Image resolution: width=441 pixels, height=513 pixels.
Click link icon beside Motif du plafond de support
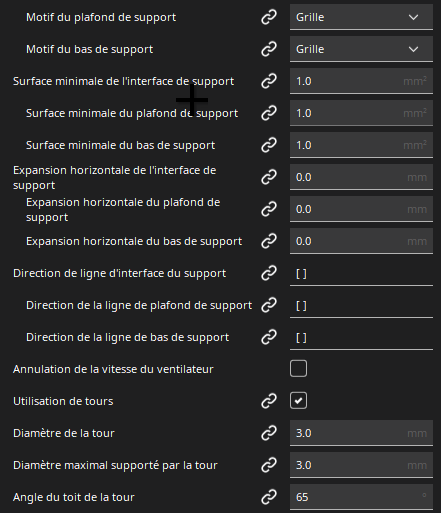tap(269, 17)
